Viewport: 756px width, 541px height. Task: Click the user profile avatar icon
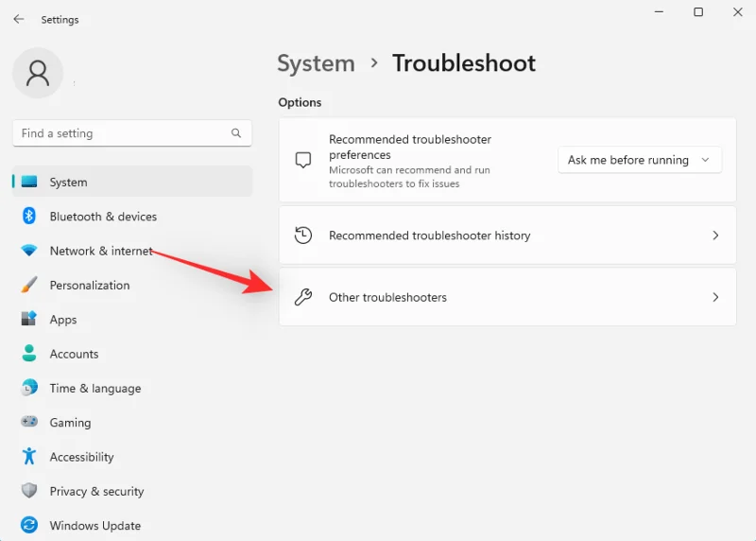[38, 74]
